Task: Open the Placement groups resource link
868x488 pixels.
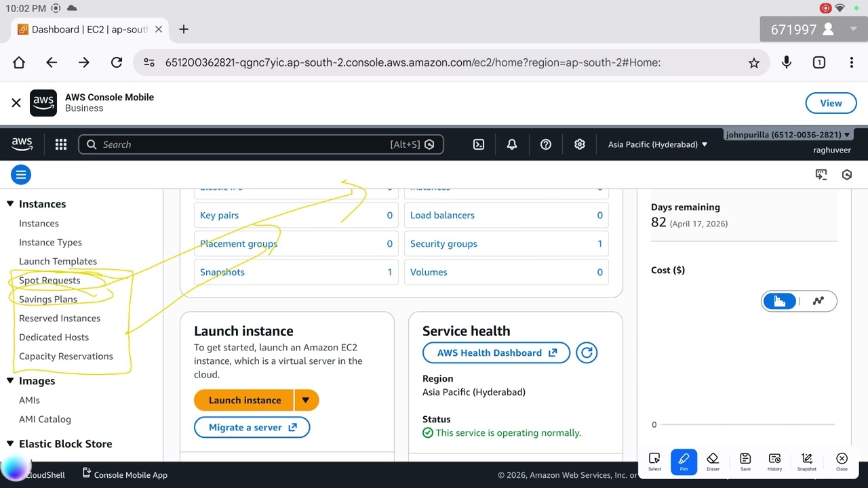Action: pyautogui.click(x=239, y=244)
